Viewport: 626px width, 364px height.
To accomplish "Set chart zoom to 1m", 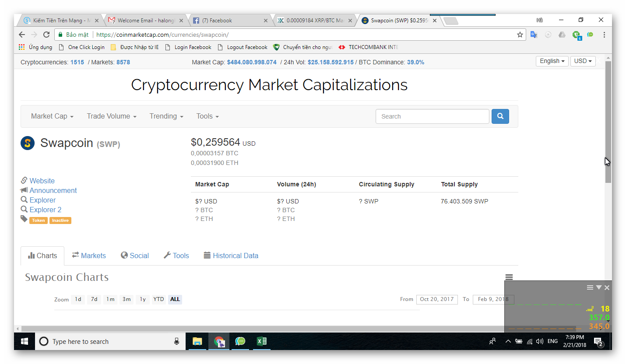I will tap(110, 299).
